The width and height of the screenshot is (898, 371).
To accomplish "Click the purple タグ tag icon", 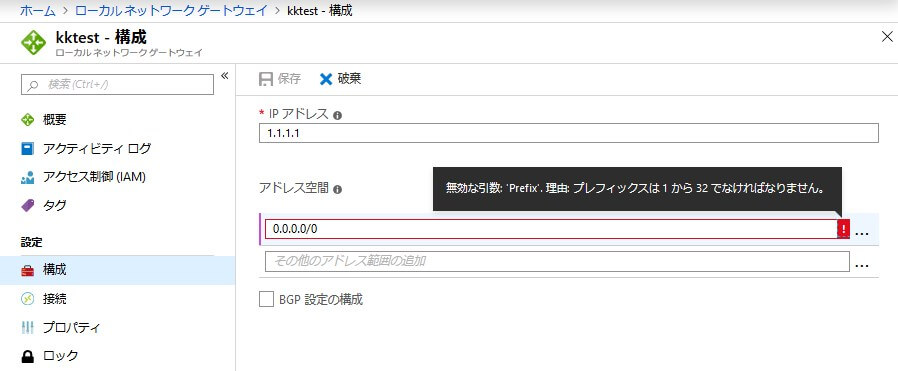I will pyautogui.click(x=27, y=206).
